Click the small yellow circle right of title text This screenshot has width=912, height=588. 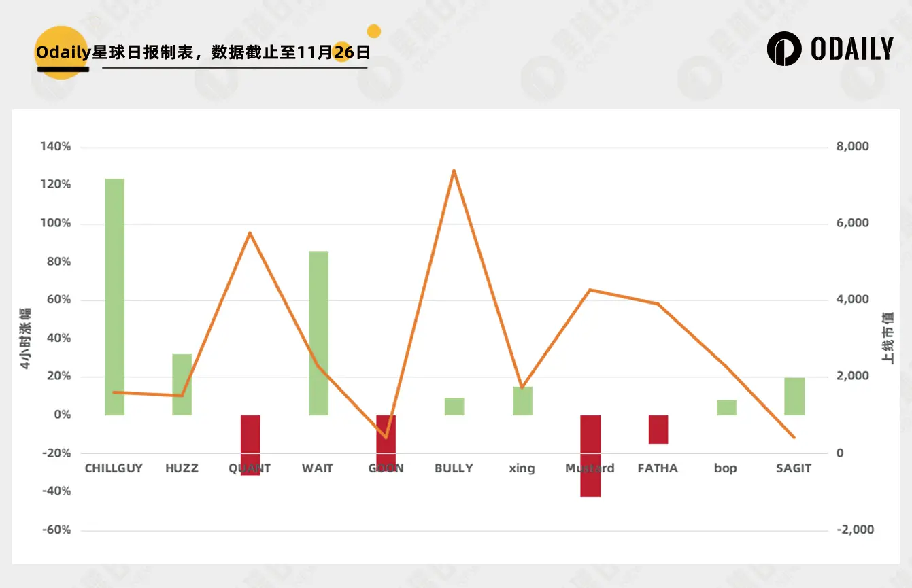point(373,30)
